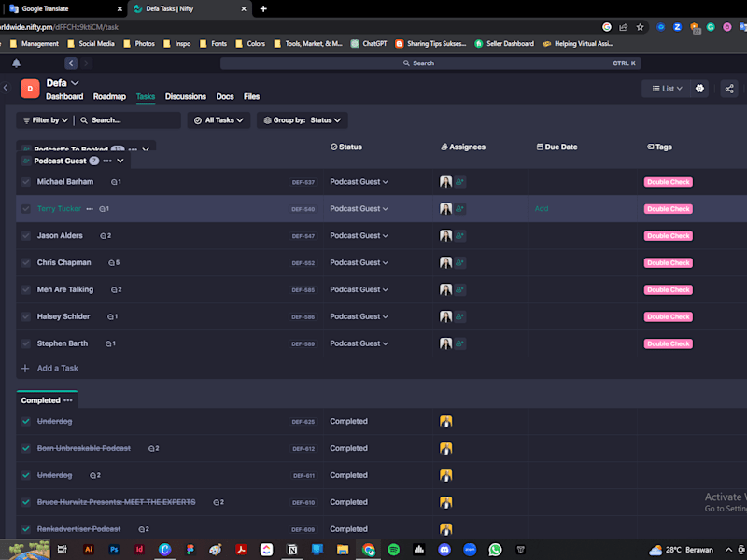Click Double Check tag on Men Are Talking row
Image resolution: width=747 pixels, height=560 pixels.
point(668,289)
